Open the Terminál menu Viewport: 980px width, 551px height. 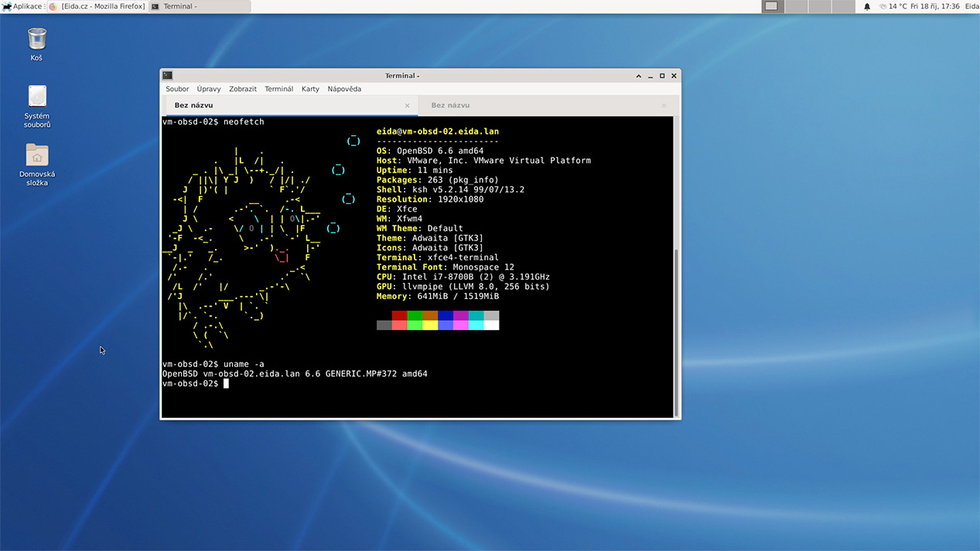278,89
